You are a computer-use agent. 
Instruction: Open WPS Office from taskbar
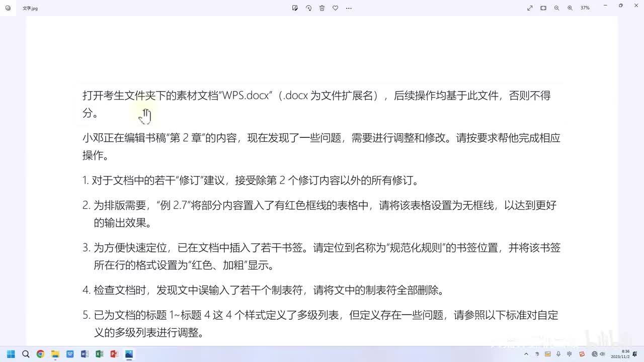tap(70, 354)
